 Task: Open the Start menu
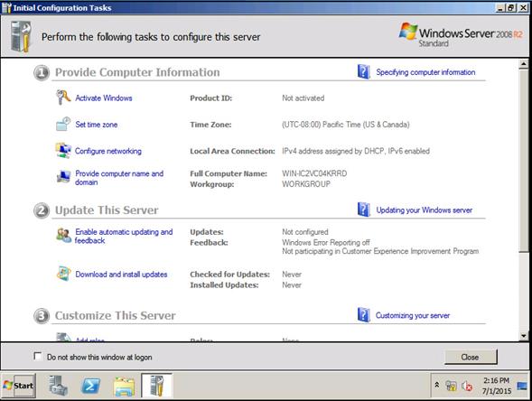tap(18, 386)
